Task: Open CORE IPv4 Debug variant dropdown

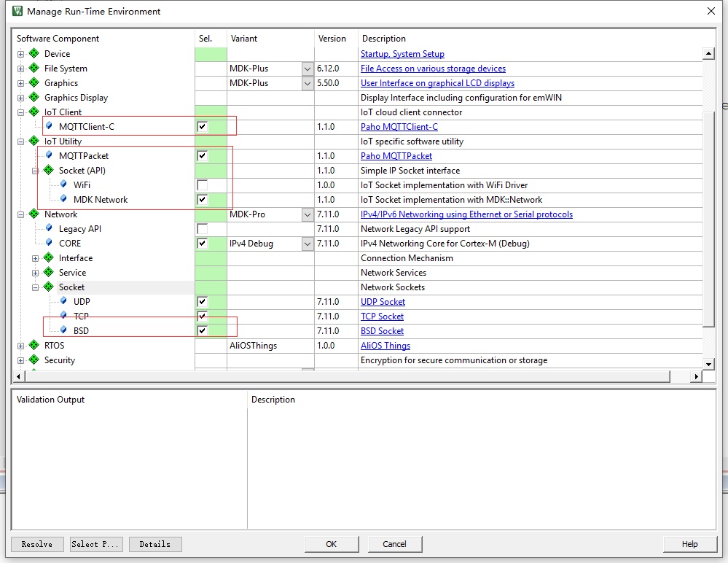Action: tap(308, 244)
